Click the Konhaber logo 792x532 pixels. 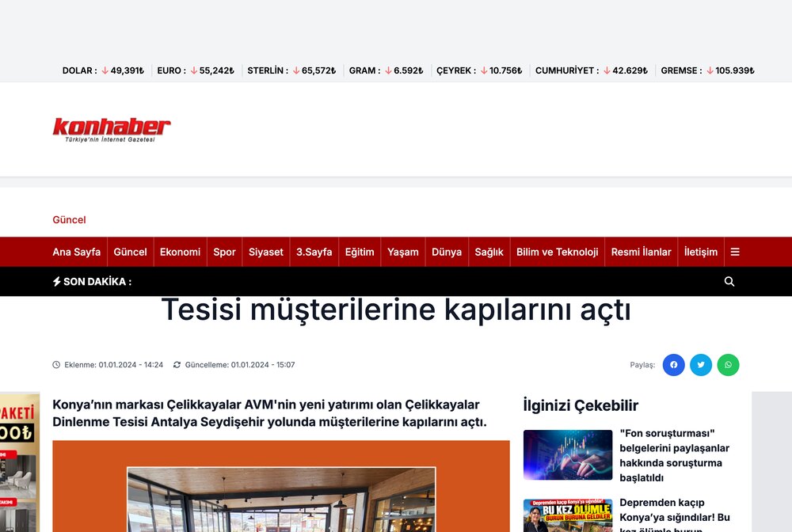(112, 130)
